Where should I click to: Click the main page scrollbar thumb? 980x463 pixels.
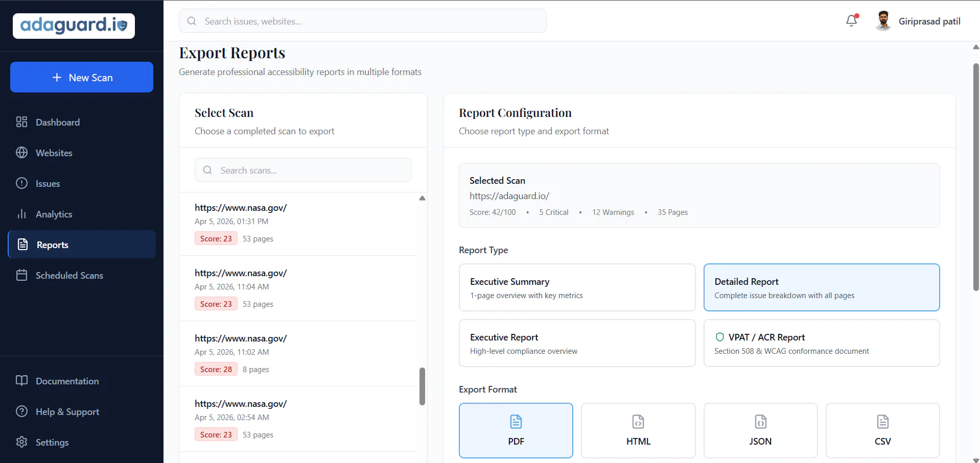976,177
